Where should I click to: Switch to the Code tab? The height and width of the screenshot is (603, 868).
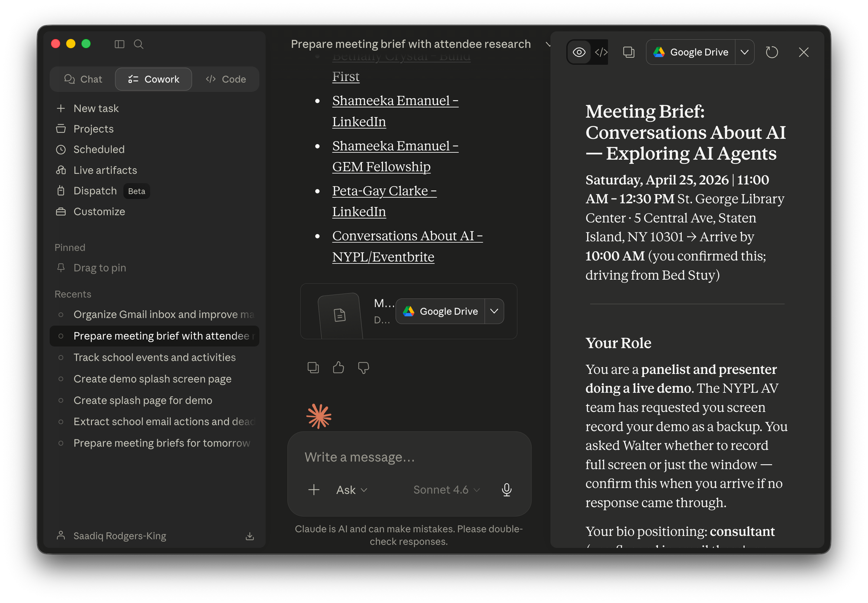click(226, 79)
